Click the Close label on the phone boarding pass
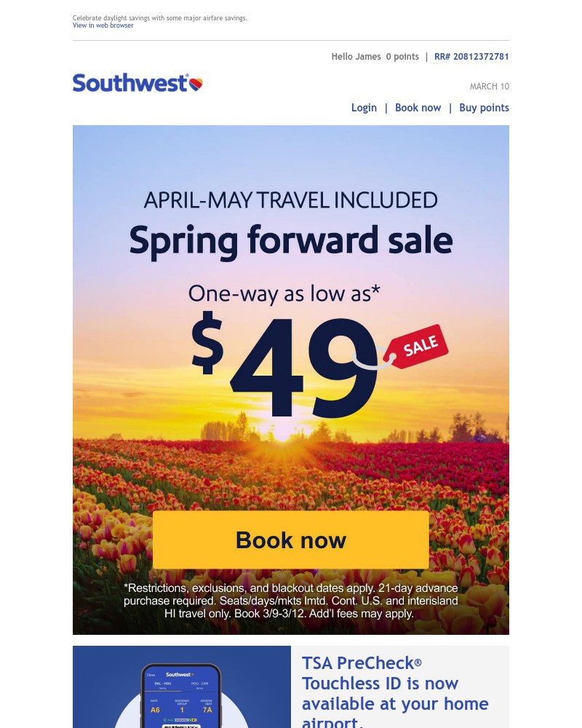Image resolution: width=582 pixels, height=728 pixels. coord(150,675)
